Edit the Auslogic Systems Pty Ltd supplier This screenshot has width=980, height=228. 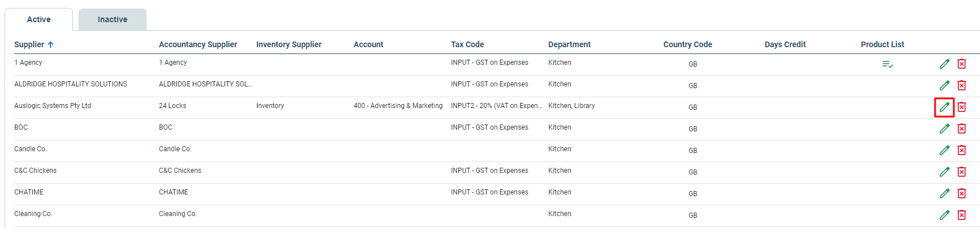(944, 107)
